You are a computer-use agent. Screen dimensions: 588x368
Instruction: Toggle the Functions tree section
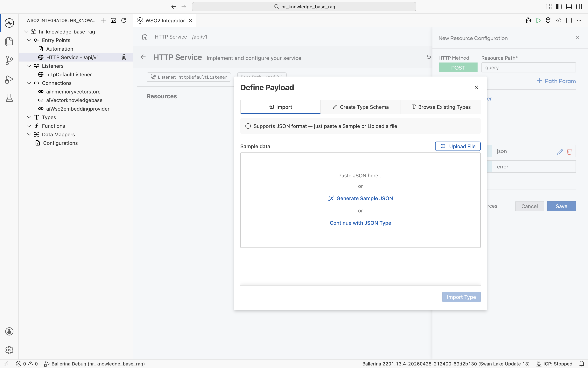29,126
